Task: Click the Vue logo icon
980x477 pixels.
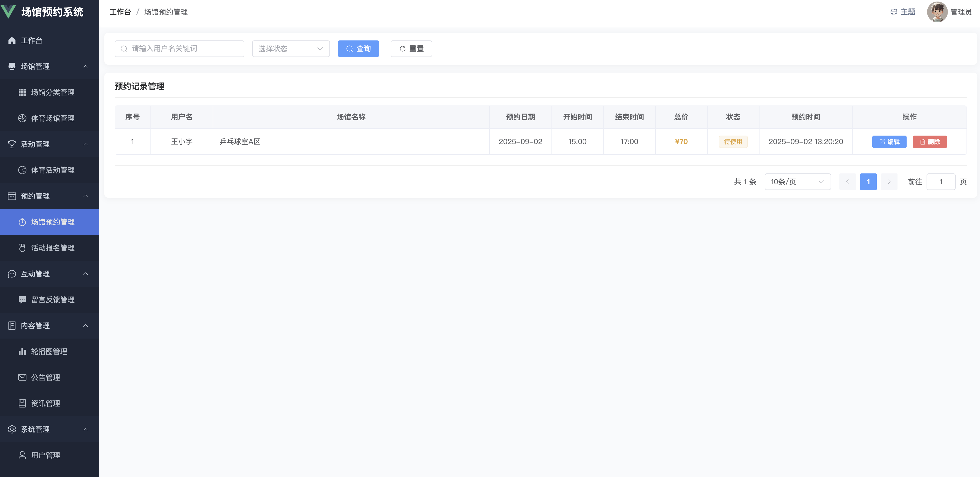Action: pos(8,11)
